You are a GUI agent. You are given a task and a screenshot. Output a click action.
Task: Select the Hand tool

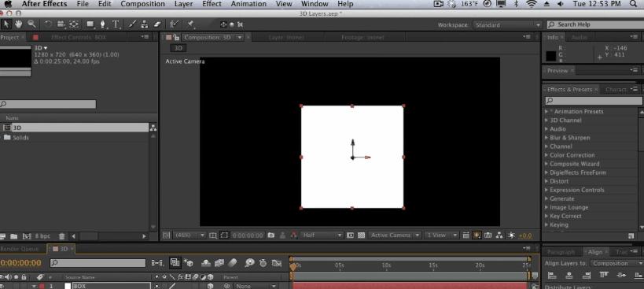coord(19,24)
